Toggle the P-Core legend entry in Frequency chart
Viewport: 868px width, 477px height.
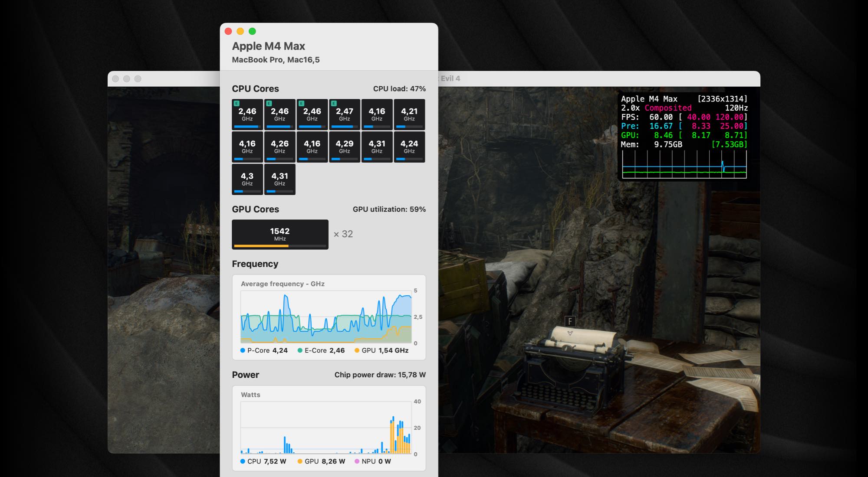pyautogui.click(x=264, y=350)
